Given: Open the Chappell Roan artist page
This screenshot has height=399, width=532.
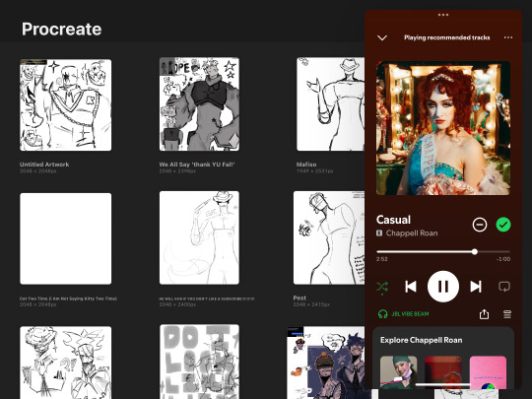Looking at the screenshot, I should tap(412, 233).
